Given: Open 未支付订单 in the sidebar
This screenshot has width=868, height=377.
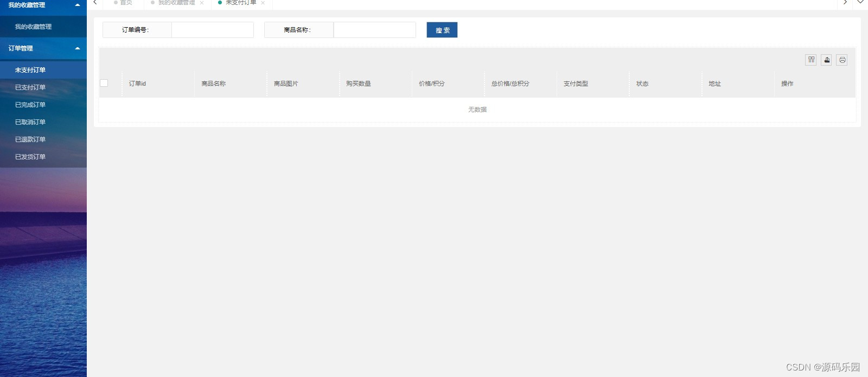Looking at the screenshot, I should [43, 70].
